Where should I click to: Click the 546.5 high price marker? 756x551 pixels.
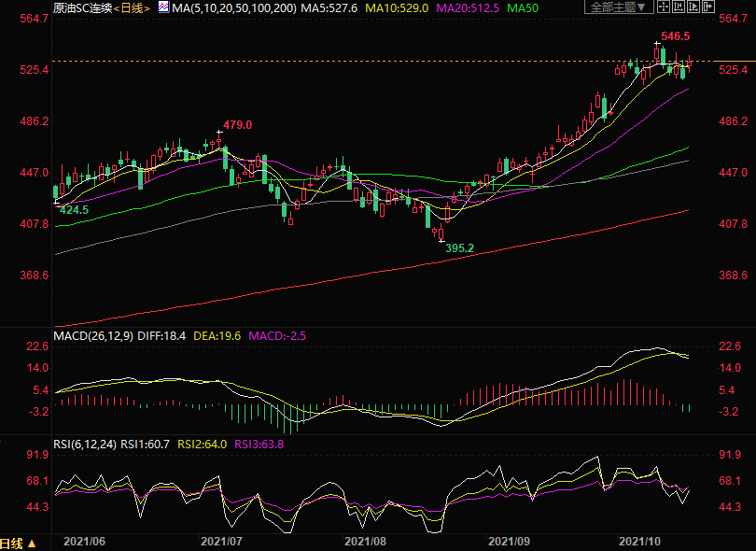[x=675, y=36]
